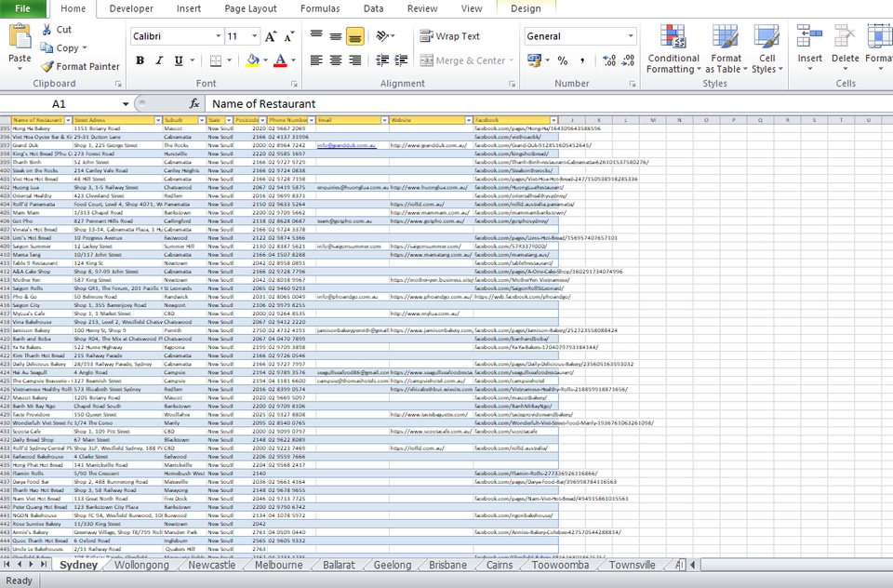Image resolution: width=893 pixels, height=588 pixels.
Task: Click the Paste clipboard icon
Action: 20,37
